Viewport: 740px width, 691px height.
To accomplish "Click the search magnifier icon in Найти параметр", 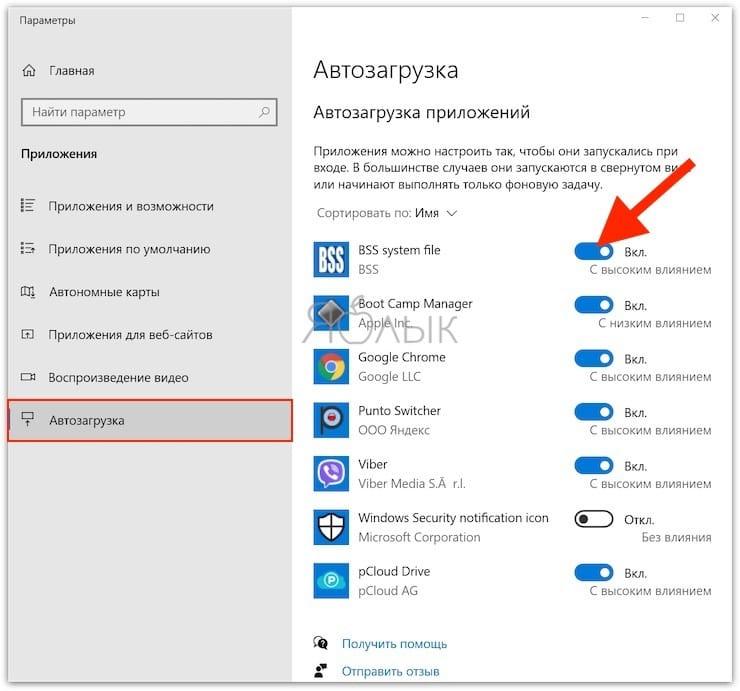I will point(264,112).
